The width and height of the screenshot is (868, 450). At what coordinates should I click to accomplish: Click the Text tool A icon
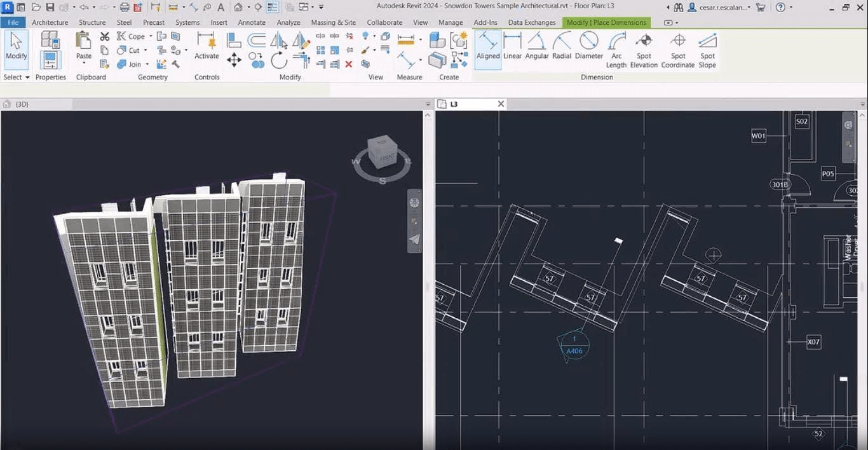tap(220, 7)
